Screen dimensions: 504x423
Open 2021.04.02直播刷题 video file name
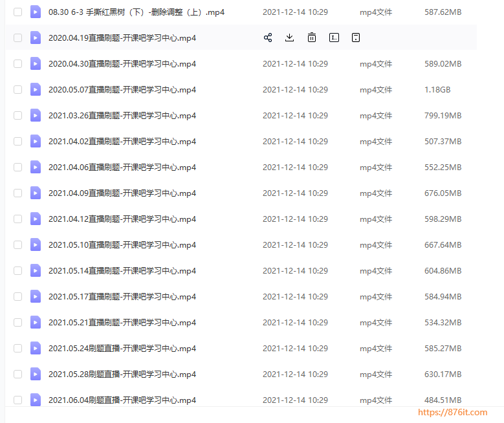tap(122, 142)
